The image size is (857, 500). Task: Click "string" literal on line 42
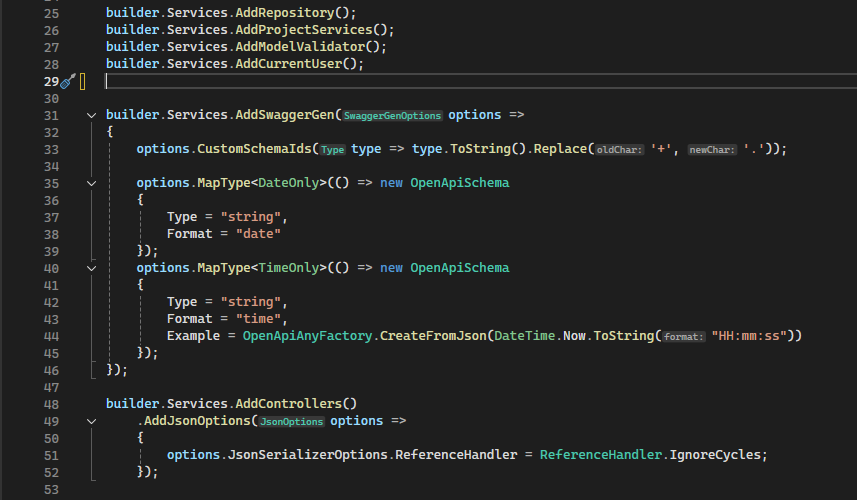[251, 302]
